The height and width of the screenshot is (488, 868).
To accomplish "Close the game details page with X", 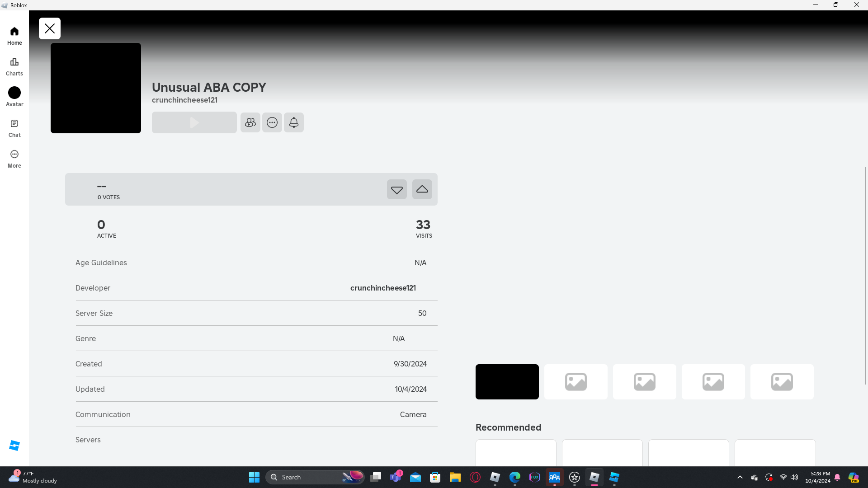I will 50,28.
